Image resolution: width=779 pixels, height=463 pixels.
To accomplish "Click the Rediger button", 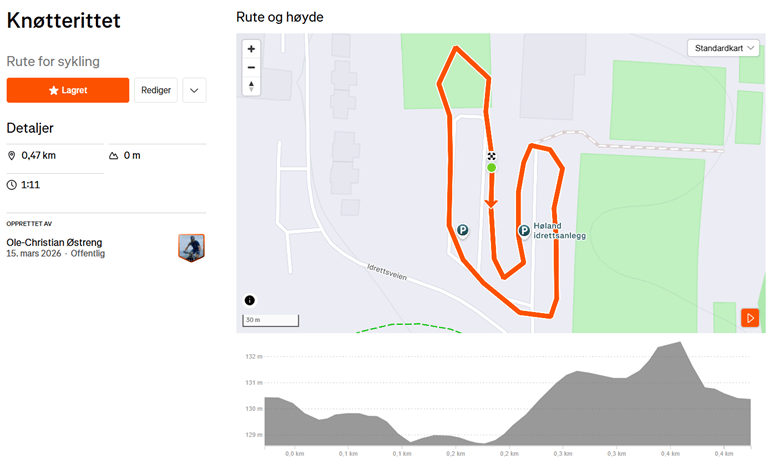I will tap(156, 90).
